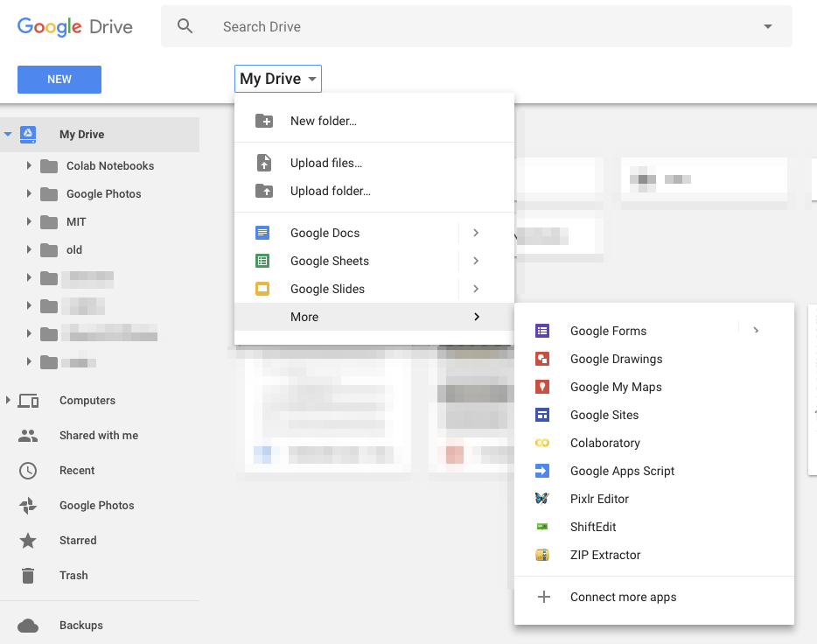This screenshot has height=644, width=817.
Task: Click the Starred star icon
Action: (x=28, y=541)
